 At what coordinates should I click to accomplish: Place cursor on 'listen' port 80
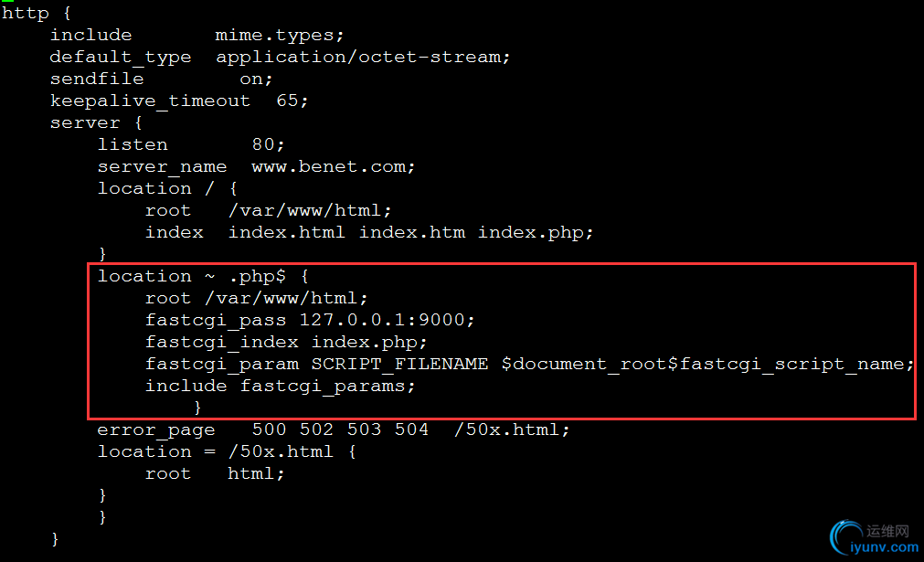268,144
